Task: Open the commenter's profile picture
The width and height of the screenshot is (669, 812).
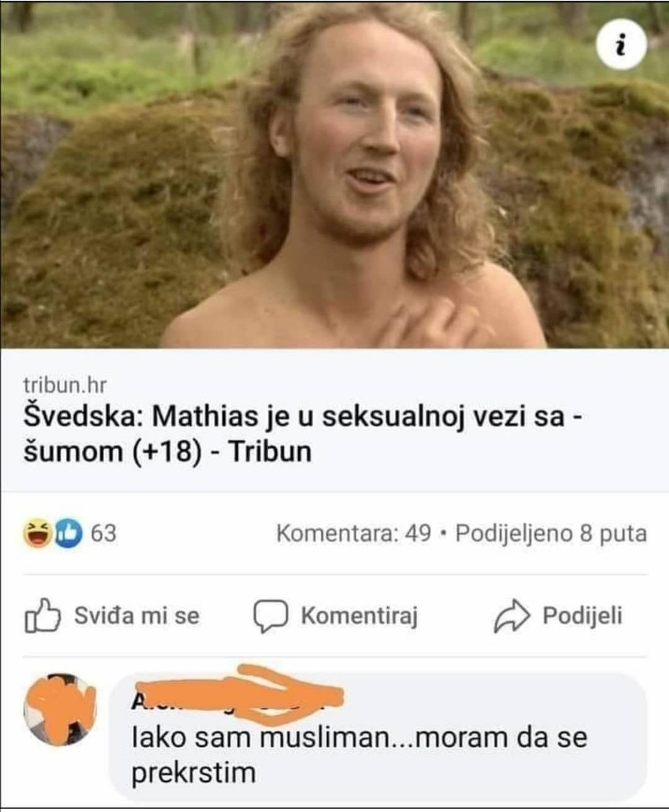Action: 60,710
